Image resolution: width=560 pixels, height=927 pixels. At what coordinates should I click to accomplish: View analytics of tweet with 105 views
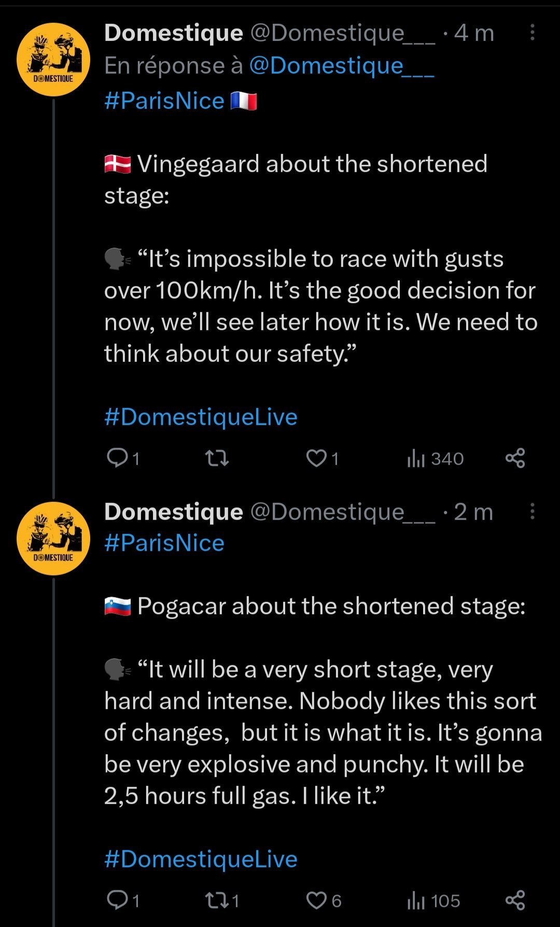tap(433, 901)
